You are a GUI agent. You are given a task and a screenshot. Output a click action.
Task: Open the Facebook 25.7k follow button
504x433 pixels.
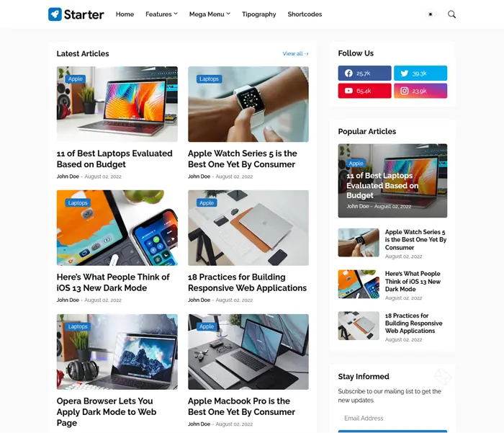[364, 73]
